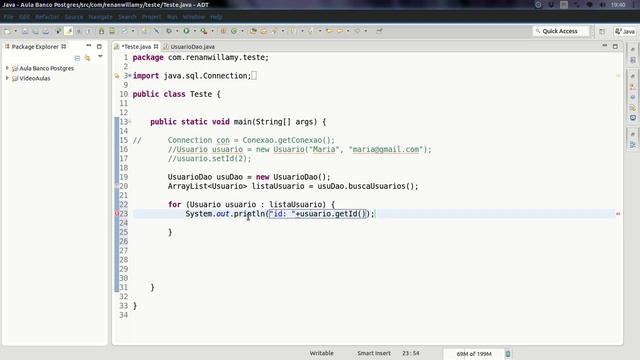Click the quick fix marker on line 3
The height and width of the screenshot is (360, 640).
click(x=117, y=76)
